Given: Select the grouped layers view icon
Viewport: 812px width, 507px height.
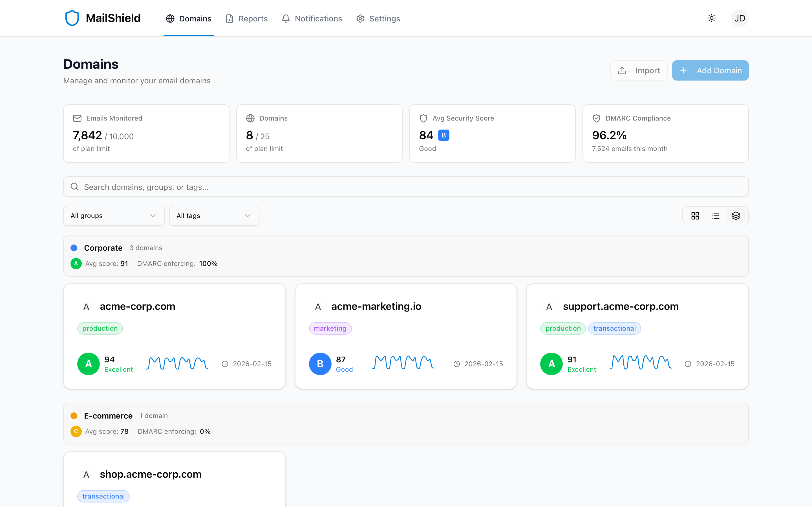Looking at the screenshot, I should pyautogui.click(x=736, y=215).
